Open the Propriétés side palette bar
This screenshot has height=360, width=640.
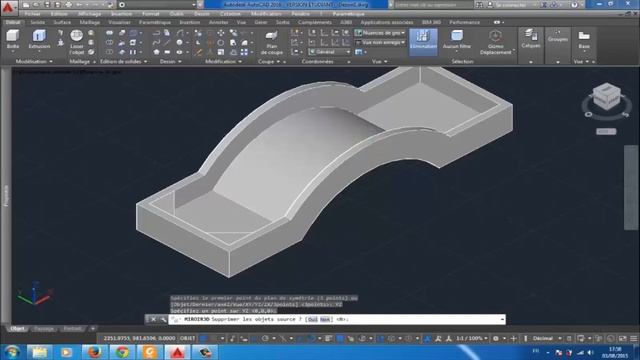(6, 195)
